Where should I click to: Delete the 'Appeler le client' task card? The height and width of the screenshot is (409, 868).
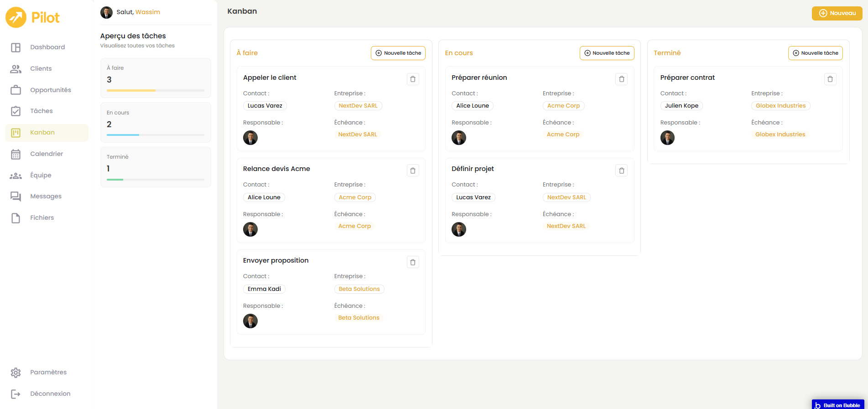[413, 79]
